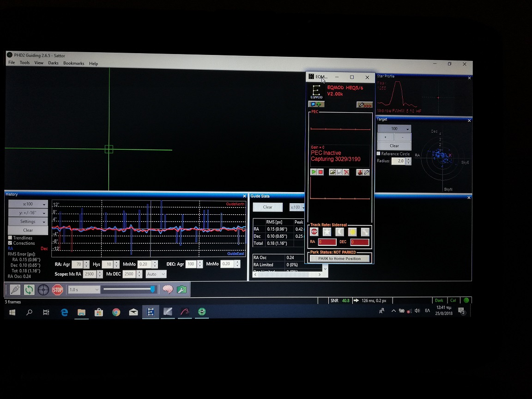Open x:100 scale dropdown in History panel
This screenshot has height=399, width=532.
[x=28, y=204]
